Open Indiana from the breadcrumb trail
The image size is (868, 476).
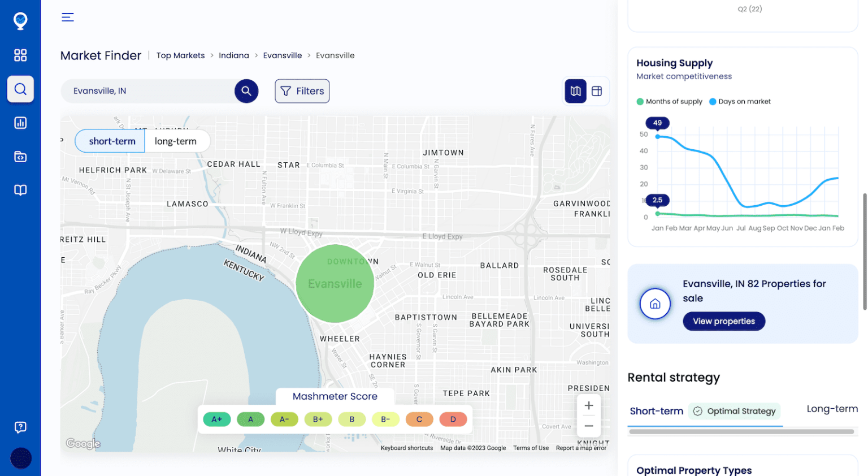point(234,55)
